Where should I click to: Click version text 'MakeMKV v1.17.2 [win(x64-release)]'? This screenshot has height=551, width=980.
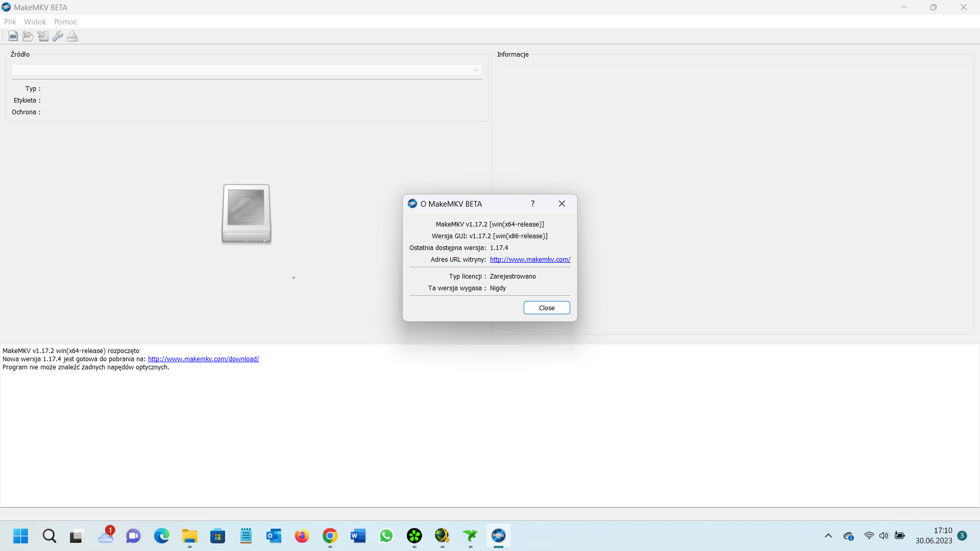(490, 224)
